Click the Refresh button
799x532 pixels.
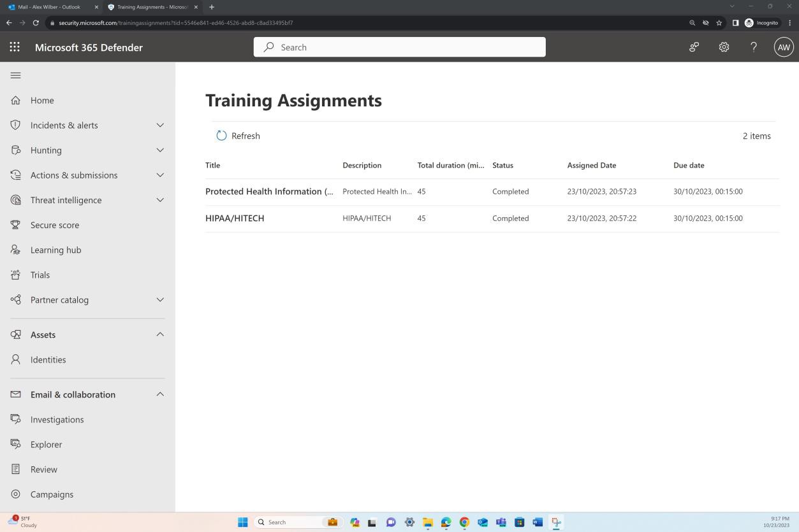coord(237,136)
